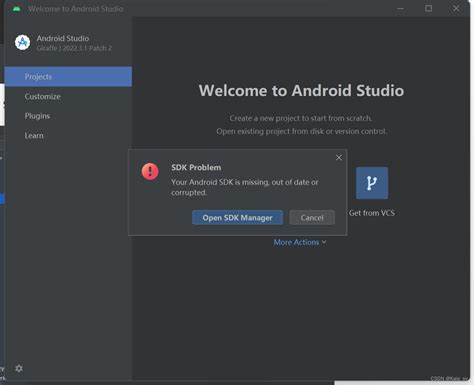Click the red SDK Problem error icon
474x385 pixels.
point(150,171)
